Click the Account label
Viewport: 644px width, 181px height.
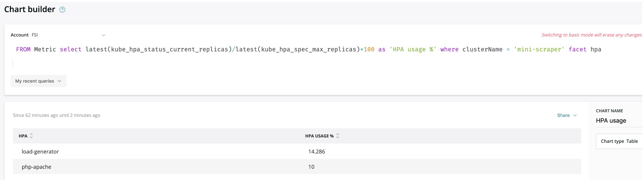tap(19, 35)
